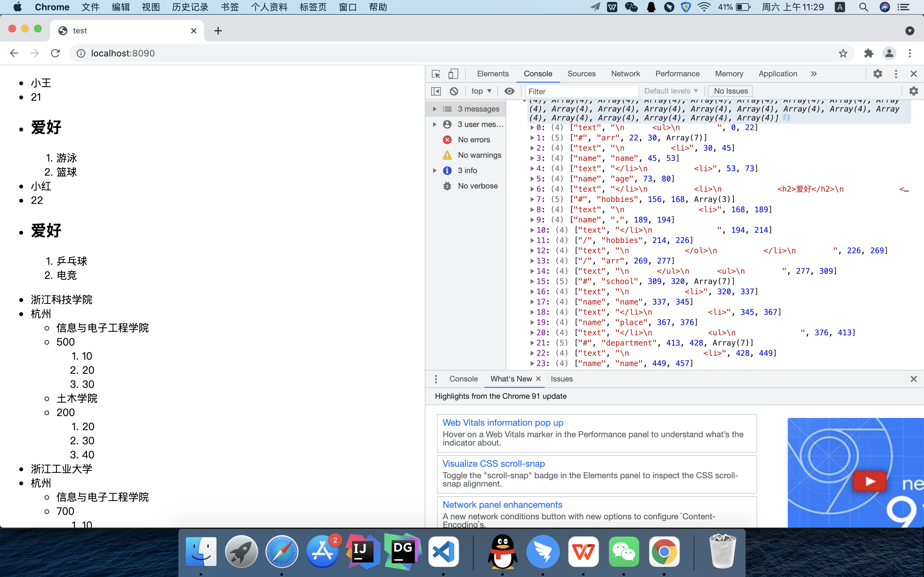Select the inspect element picker icon

tap(436, 74)
